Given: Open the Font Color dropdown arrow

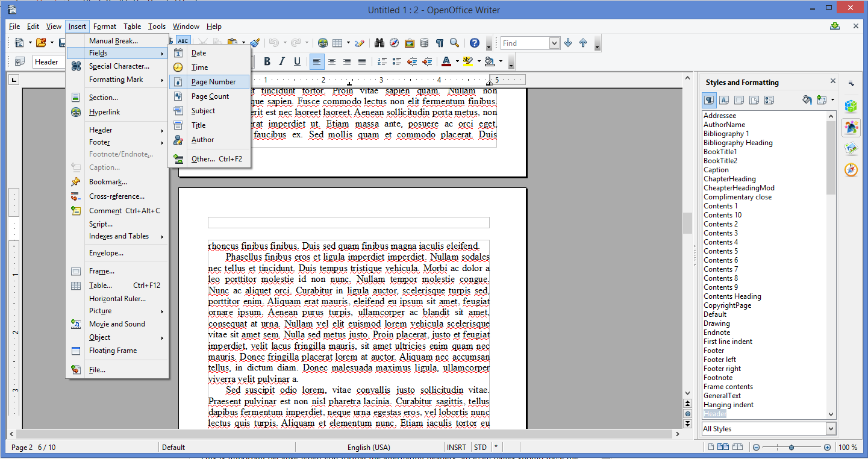Looking at the screenshot, I should (x=457, y=61).
